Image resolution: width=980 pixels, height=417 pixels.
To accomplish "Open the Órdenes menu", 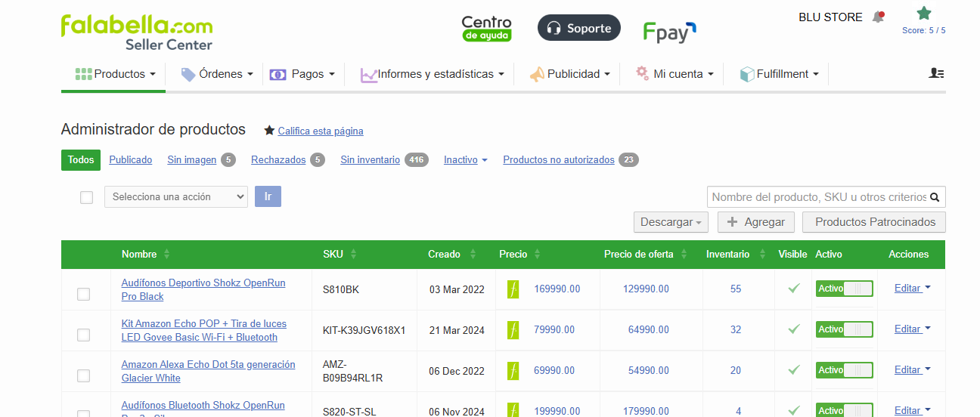I will point(217,74).
